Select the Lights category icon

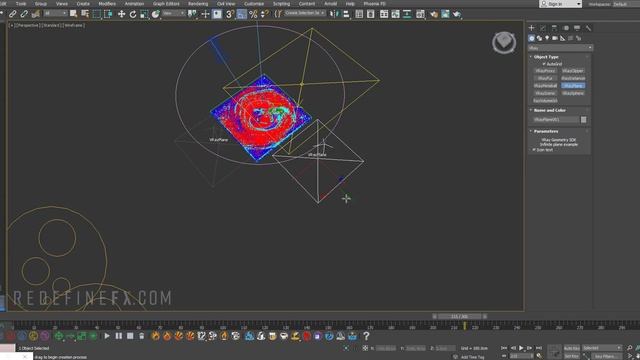click(x=547, y=38)
